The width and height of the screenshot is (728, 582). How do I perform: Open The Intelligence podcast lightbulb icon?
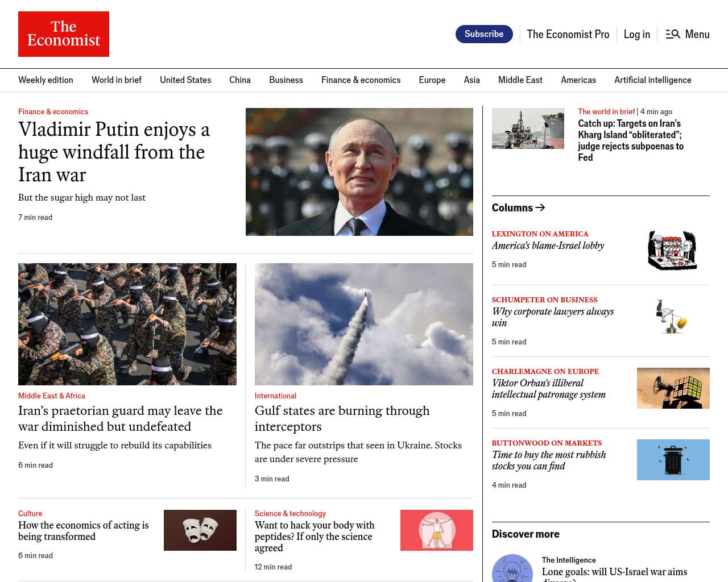(x=512, y=568)
